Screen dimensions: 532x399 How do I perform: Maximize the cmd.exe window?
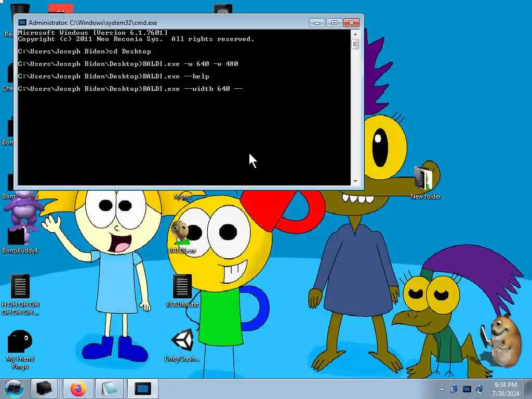point(334,23)
